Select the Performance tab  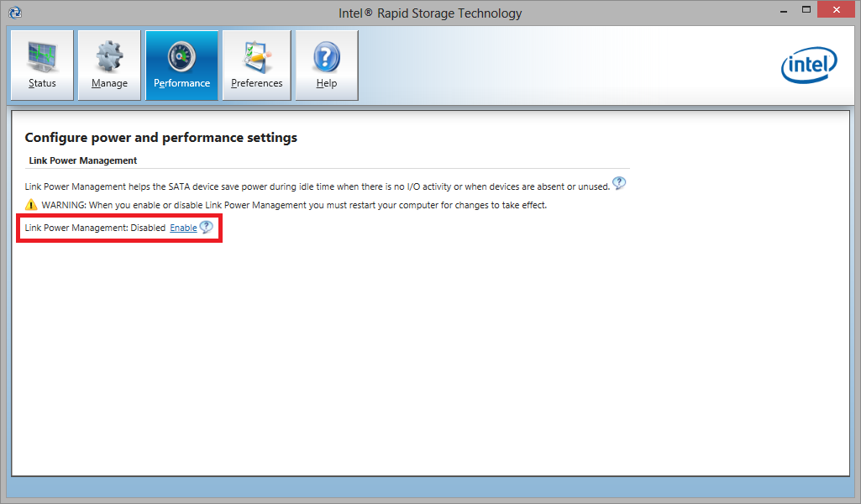tap(181, 66)
